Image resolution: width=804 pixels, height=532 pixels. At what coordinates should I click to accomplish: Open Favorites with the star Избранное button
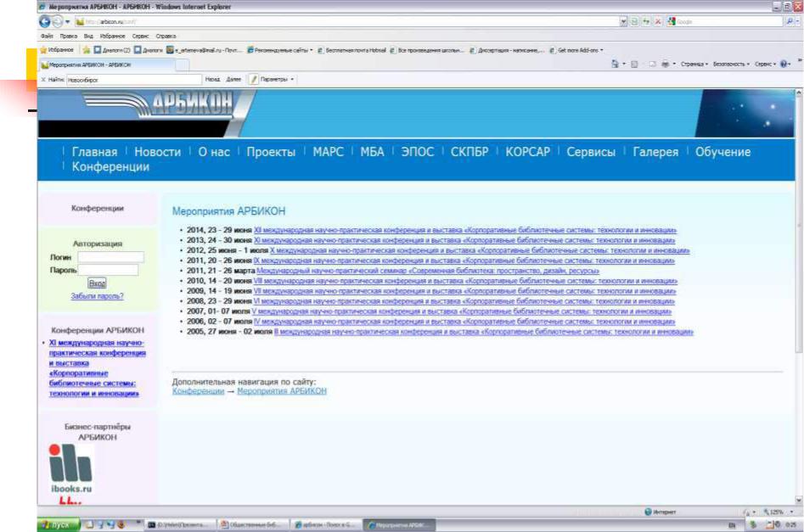[57, 50]
